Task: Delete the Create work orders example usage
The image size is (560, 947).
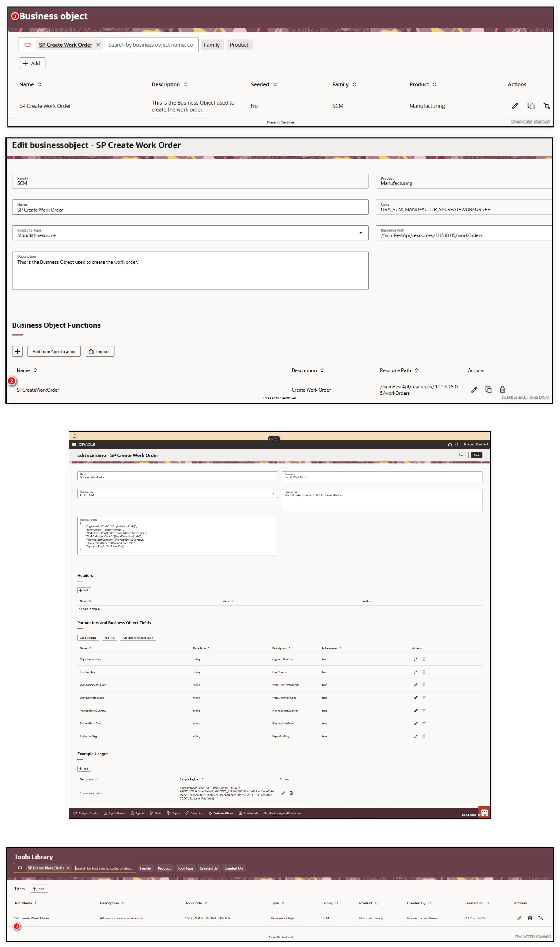Action: click(291, 793)
